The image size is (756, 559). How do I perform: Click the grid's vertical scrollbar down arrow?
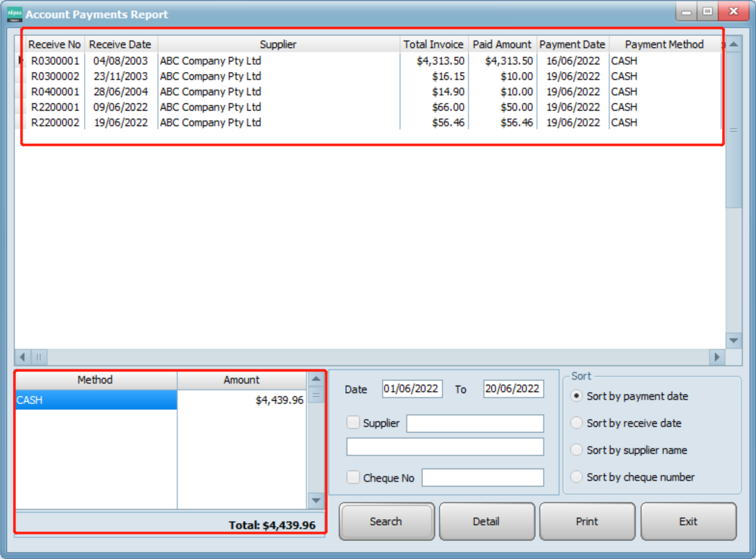pyautogui.click(x=733, y=341)
